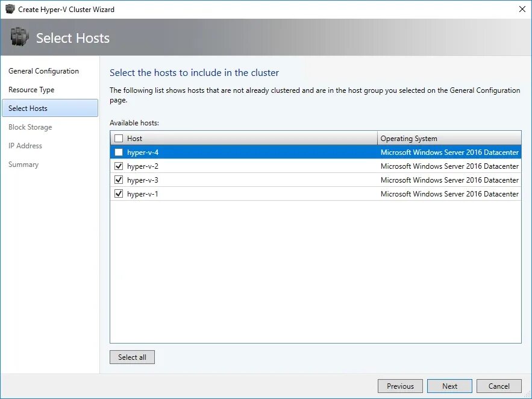The height and width of the screenshot is (399, 532).
Task: Click the server cluster icon beside Select Hosts
Action: (x=20, y=37)
